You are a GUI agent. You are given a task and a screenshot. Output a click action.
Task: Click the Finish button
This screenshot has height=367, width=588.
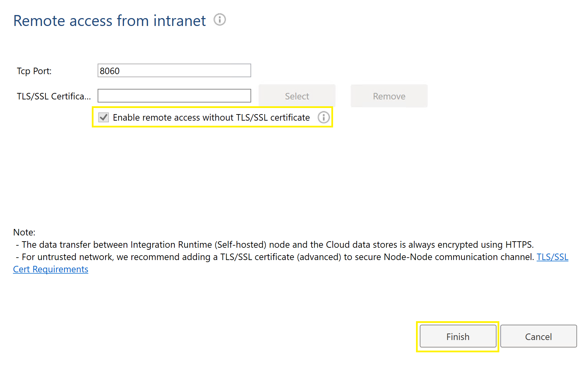458,337
